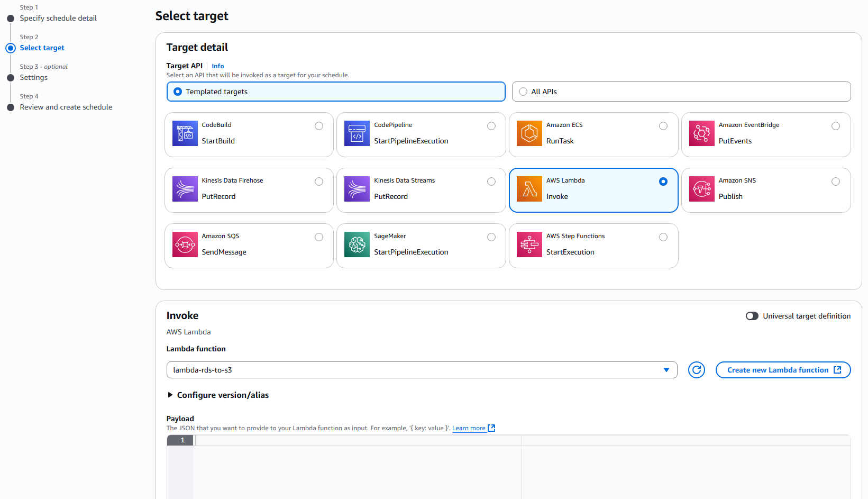The image size is (868, 499).
Task: Click the 'Publish' label
Action: coord(730,196)
